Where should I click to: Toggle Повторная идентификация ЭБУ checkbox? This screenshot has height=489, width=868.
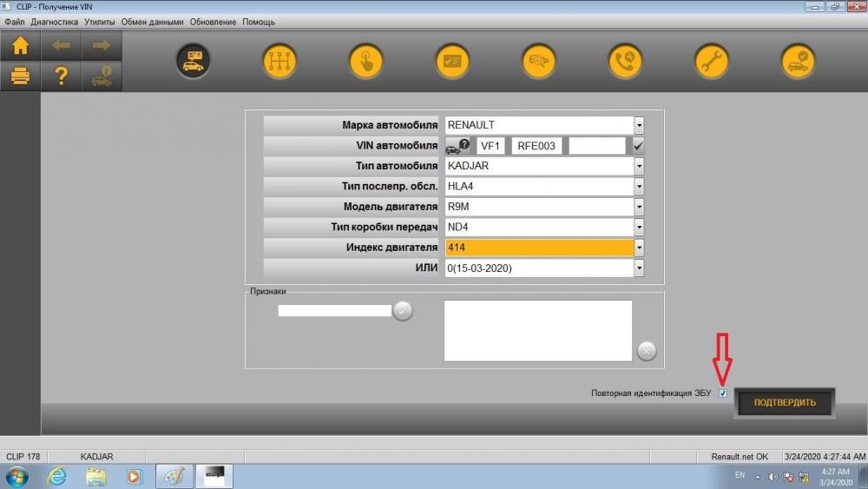click(x=723, y=393)
